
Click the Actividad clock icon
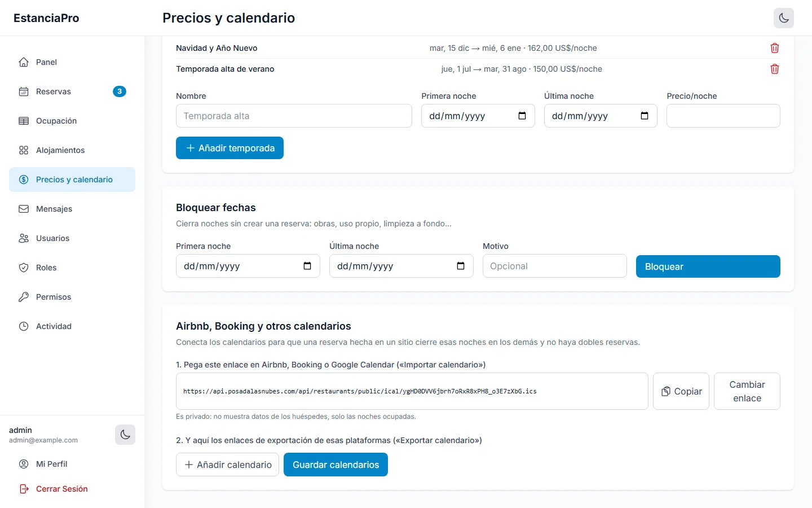pos(24,326)
